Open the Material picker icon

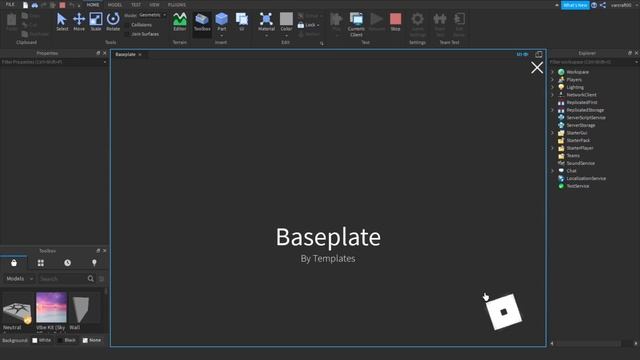(x=266, y=19)
